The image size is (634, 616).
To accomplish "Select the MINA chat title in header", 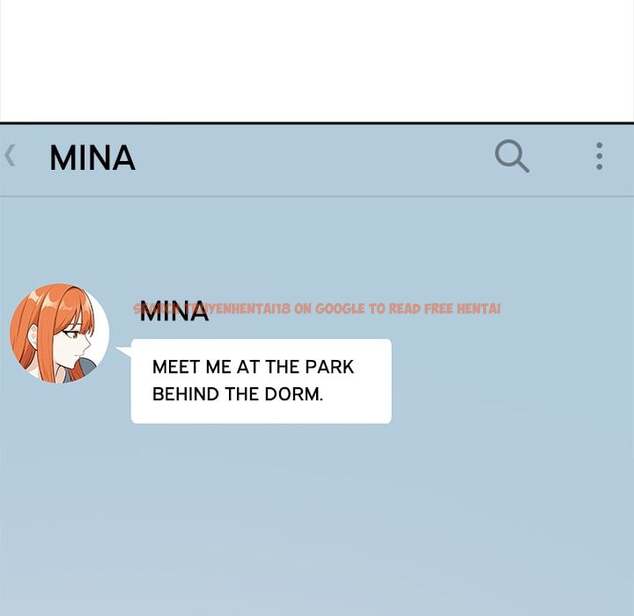I will pos(92,158).
